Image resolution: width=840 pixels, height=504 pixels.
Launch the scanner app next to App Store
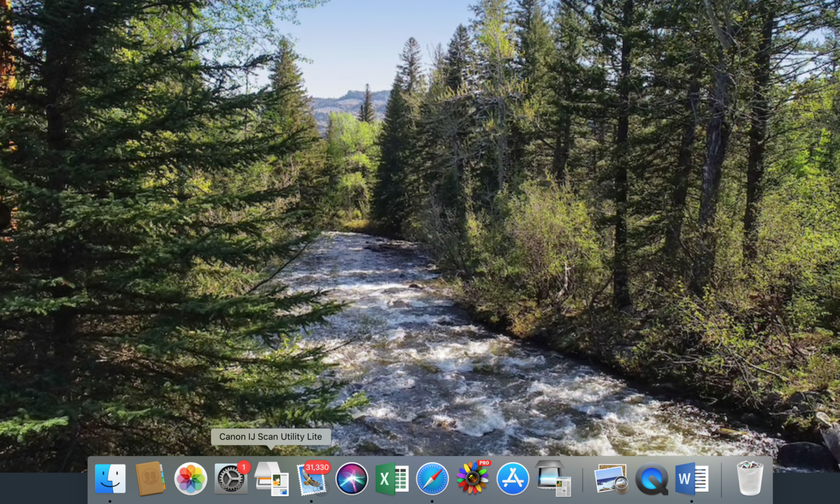pos(553,479)
